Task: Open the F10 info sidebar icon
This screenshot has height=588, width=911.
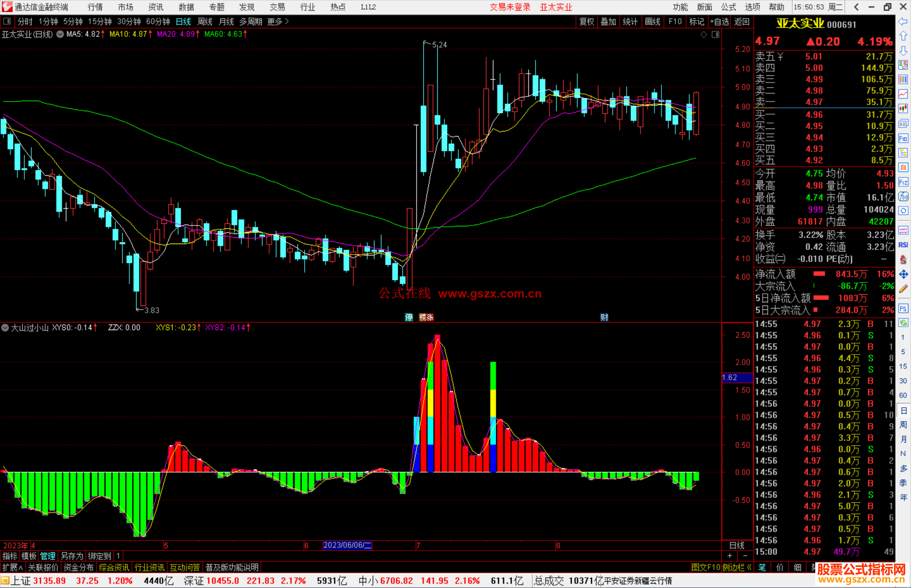Action: 903,138
